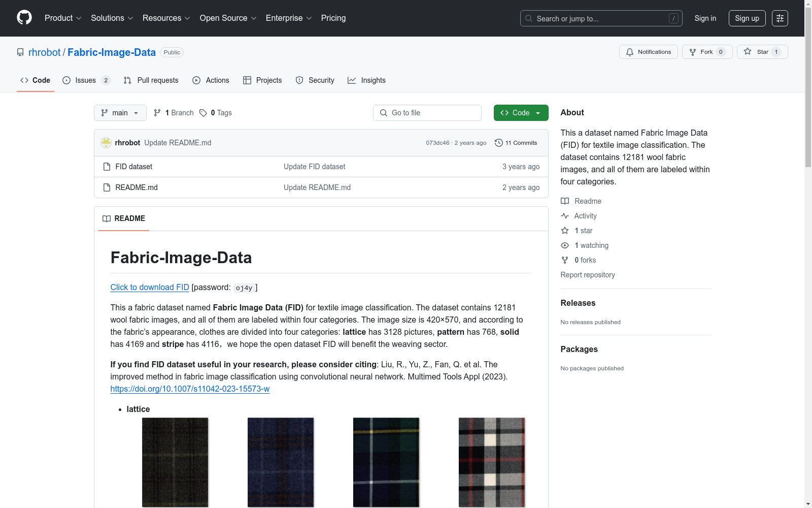Star this repository

click(762, 52)
